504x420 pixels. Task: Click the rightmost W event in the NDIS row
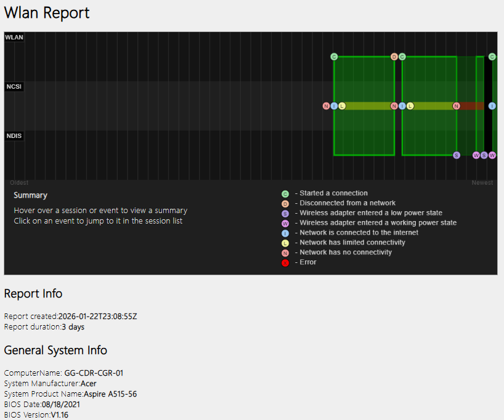[x=492, y=155]
